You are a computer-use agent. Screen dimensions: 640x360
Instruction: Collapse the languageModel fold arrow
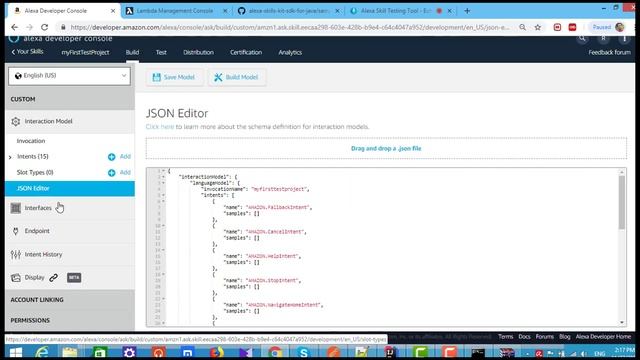(x=164, y=183)
